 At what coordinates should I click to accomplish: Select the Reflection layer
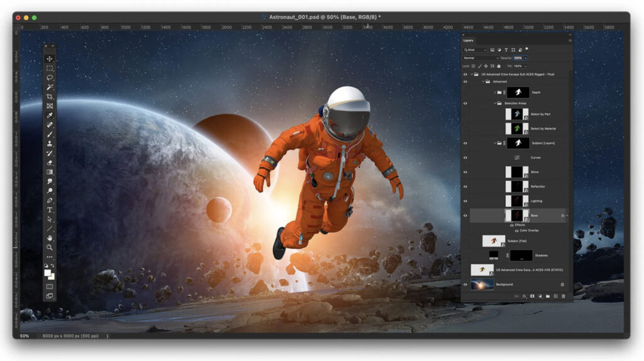click(538, 186)
